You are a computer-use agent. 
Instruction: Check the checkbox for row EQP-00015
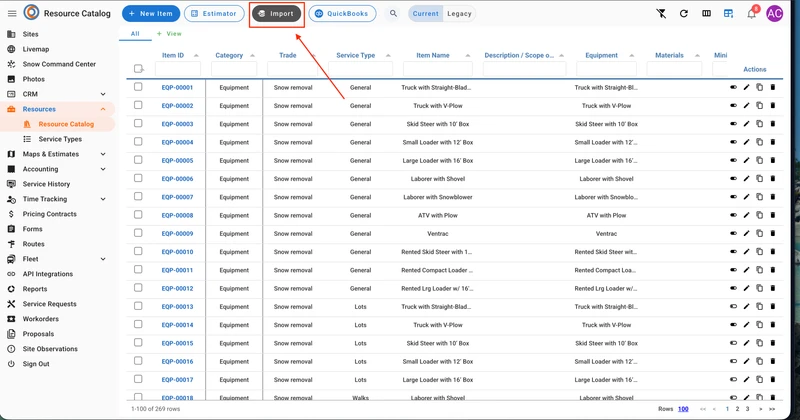[x=138, y=342]
